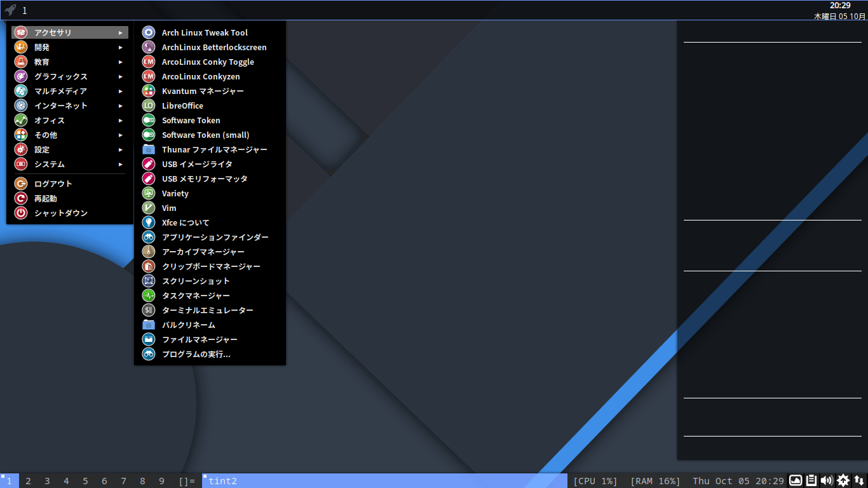Expand the その他 submenu arrow
This screenshot has height=488, width=868.
120,135
